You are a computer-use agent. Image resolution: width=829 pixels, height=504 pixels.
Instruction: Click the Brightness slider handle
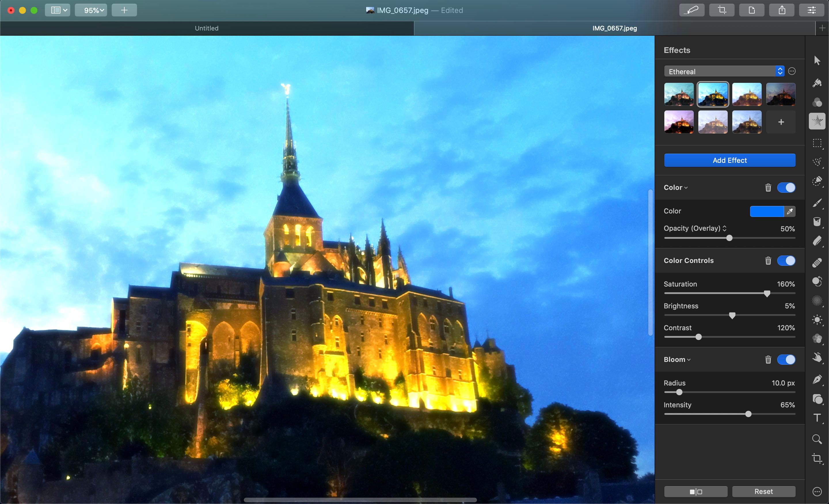(x=732, y=315)
